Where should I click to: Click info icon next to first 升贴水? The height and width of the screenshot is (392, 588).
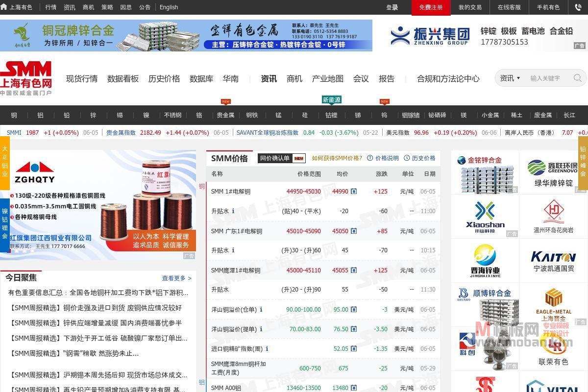coord(233,211)
